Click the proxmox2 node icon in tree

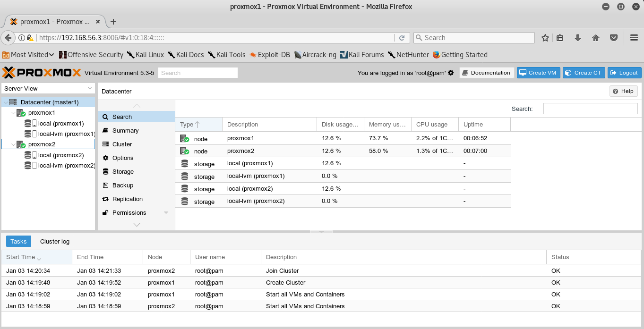pyautogui.click(x=21, y=144)
